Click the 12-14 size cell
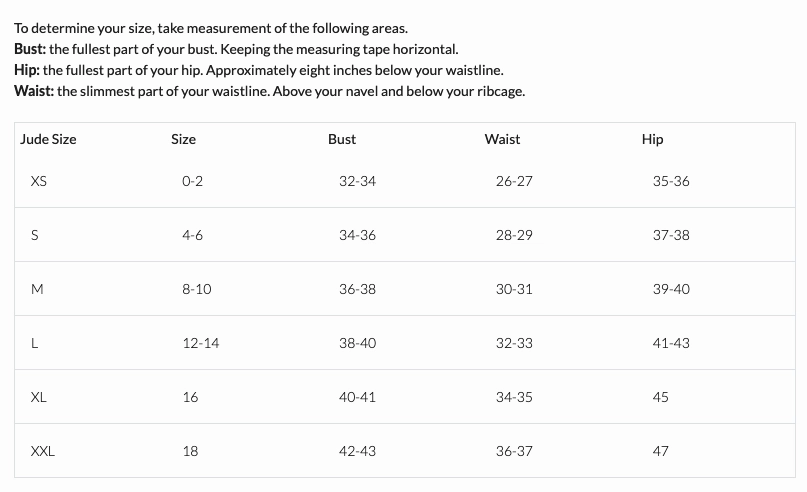 point(201,343)
